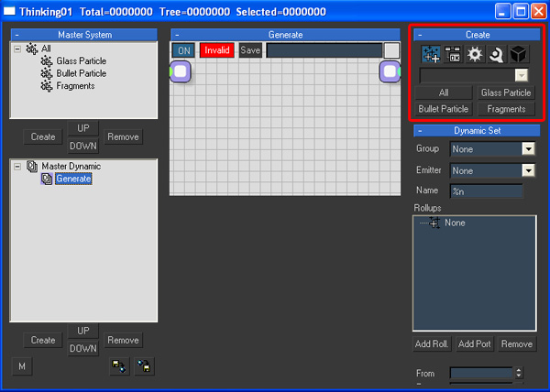Toggle the M button
Screen dimensions: 550x392
[22, 366]
